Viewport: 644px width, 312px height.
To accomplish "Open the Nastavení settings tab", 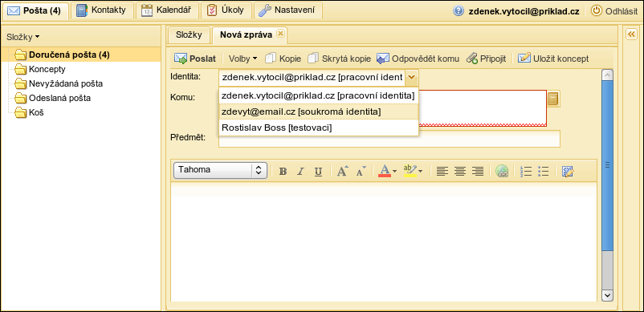I will click(288, 10).
